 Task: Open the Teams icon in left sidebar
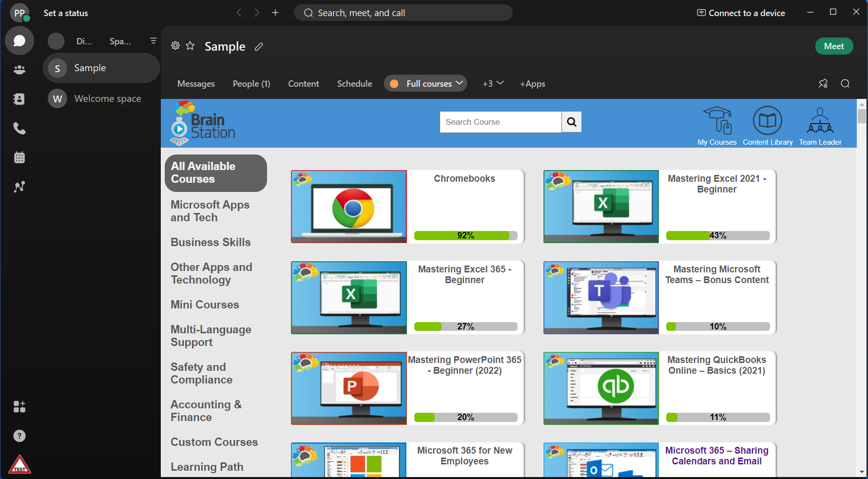point(19,70)
